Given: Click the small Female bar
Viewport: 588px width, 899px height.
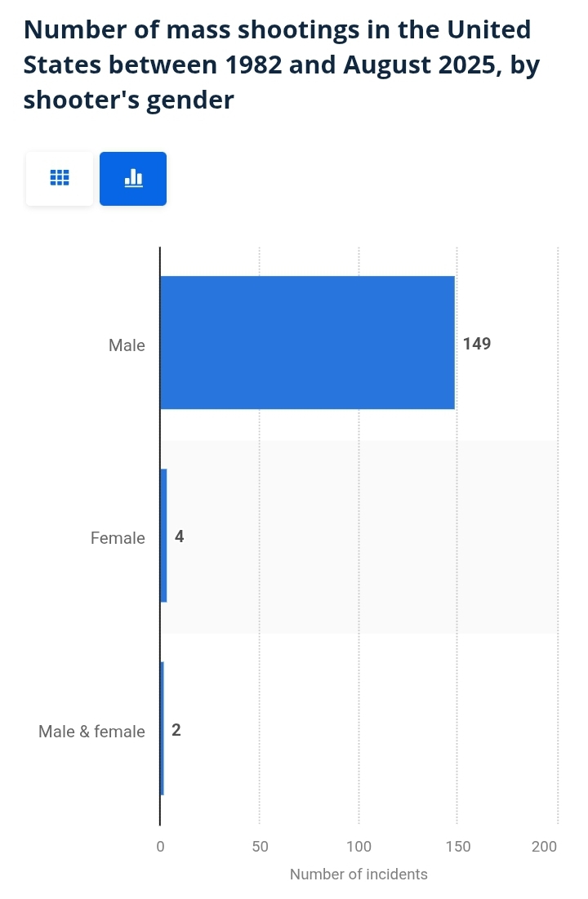Looking at the screenshot, I should point(163,536).
